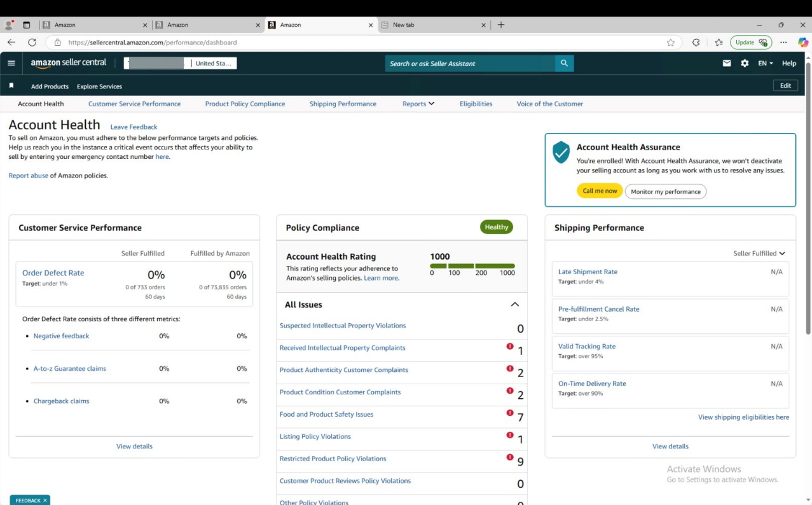Open the mail messages icon
Viewport: 812px width, 505px height.
pos(727,63)
